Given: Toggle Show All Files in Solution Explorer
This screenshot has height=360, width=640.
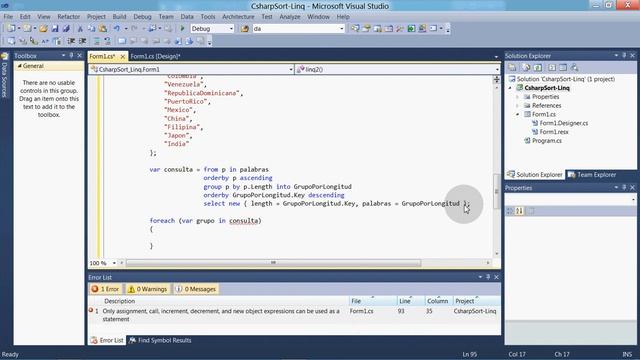Looking at the screenshot, I should 526,67.
